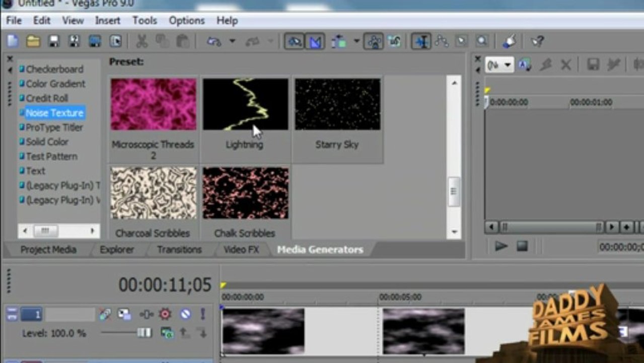Select Noise Texture in generator list

pos(54,113)
